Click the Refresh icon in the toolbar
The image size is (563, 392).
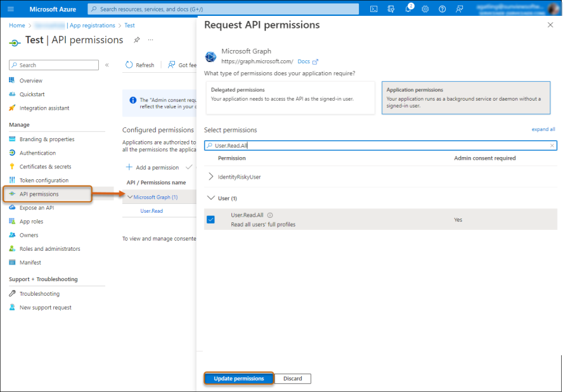click(129, 65)
